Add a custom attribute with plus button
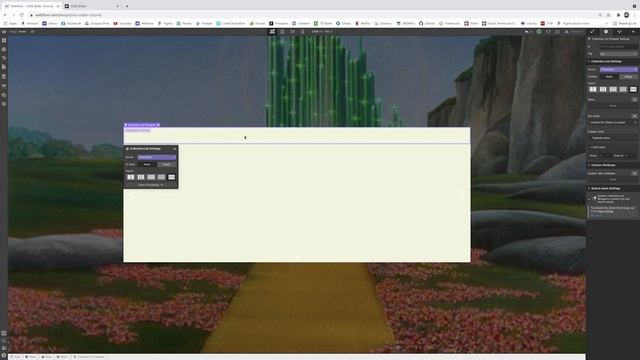The width and height of the screenshot is (640, 360). [634, 173]
